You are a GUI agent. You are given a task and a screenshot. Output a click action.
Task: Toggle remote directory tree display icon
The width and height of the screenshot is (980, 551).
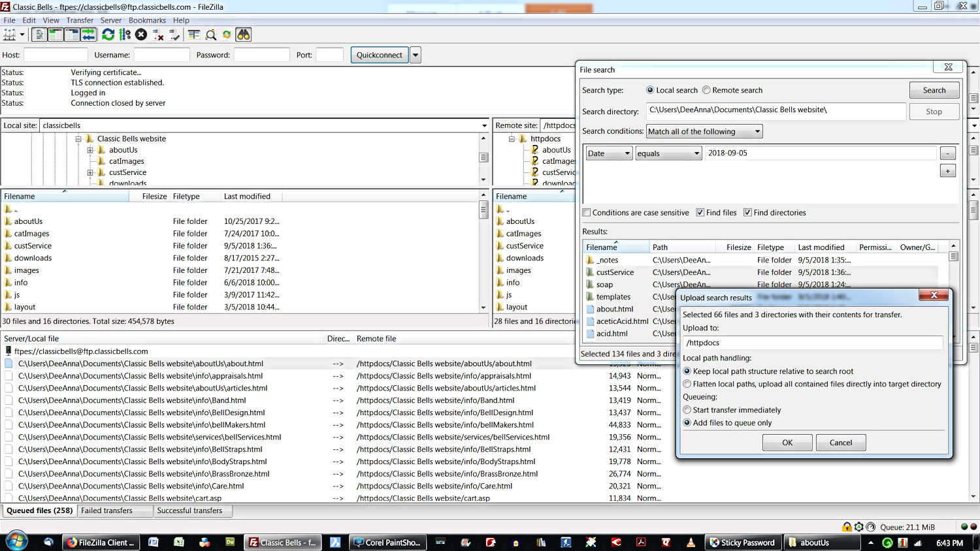72,35
